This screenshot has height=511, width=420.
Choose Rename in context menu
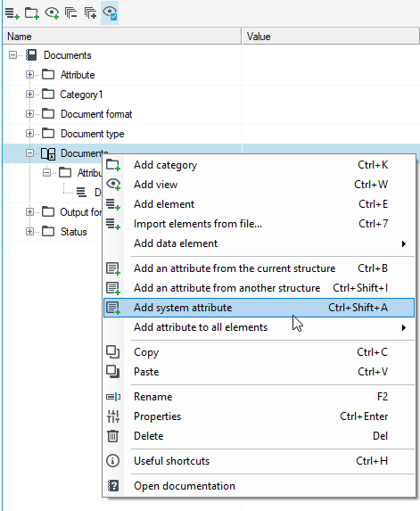pos(259,397)
